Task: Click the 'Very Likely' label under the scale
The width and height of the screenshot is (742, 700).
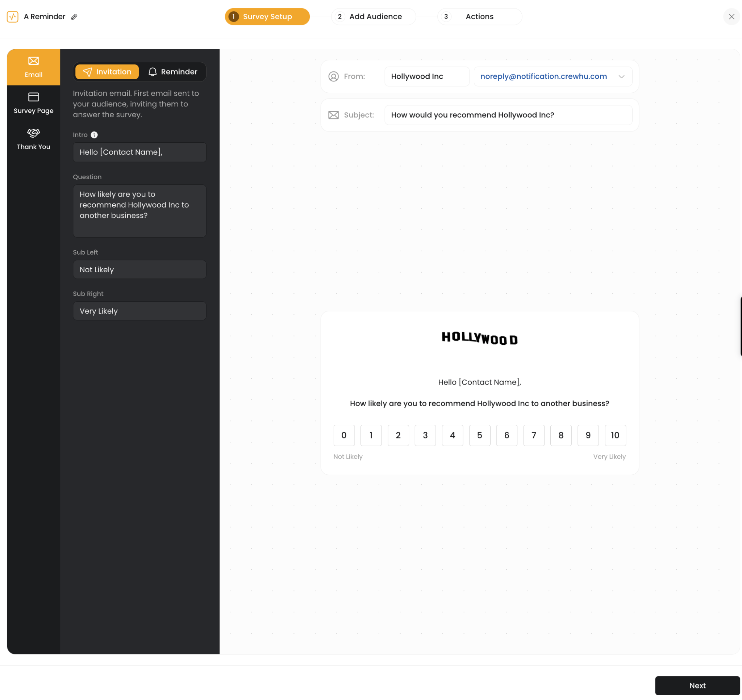Action: tap(609, 457)
